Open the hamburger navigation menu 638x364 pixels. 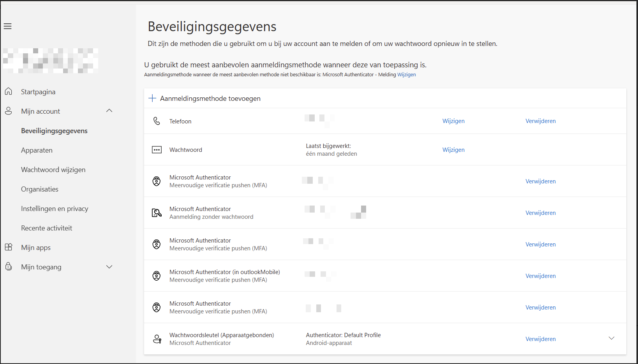click(x=8, y=26)
